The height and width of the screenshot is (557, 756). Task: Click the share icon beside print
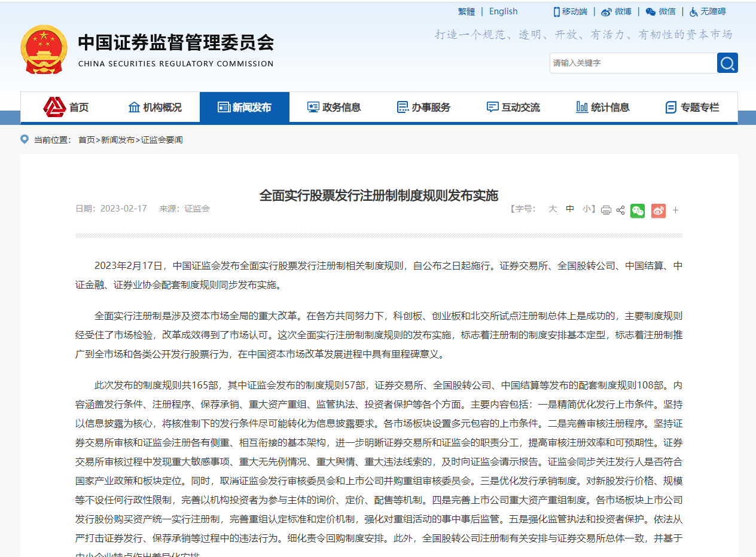coord(620,210)
